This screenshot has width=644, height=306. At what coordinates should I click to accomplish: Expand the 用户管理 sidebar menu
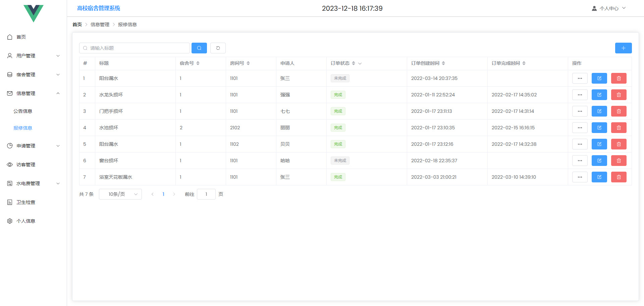(34, 56)
